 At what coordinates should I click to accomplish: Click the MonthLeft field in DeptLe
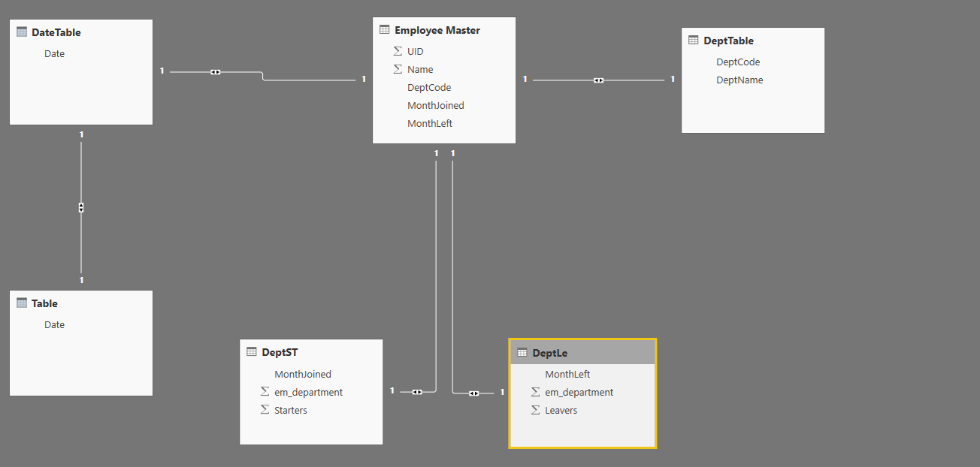[567, 374]
